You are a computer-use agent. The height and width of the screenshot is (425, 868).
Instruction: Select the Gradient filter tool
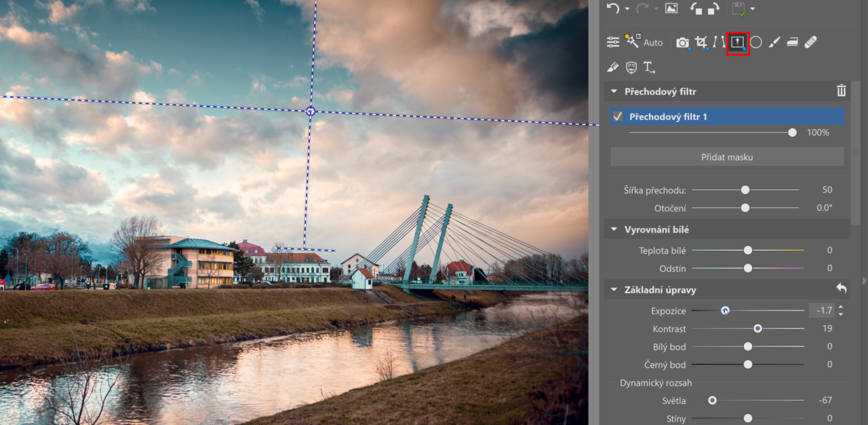point(737,42)
